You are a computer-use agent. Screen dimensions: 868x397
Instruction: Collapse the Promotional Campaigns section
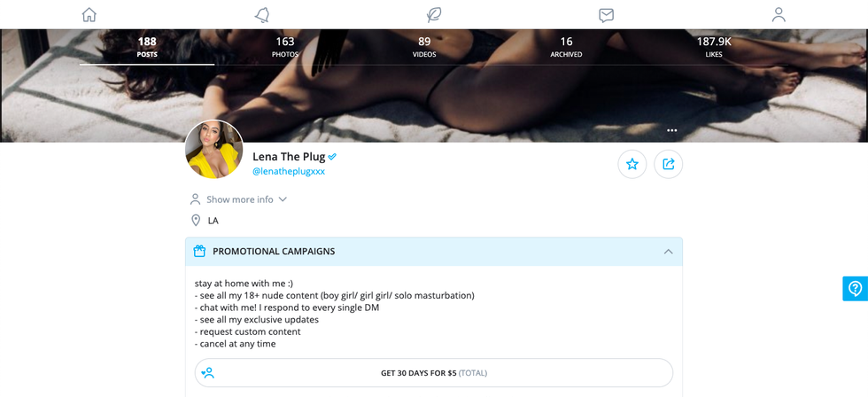668,252
